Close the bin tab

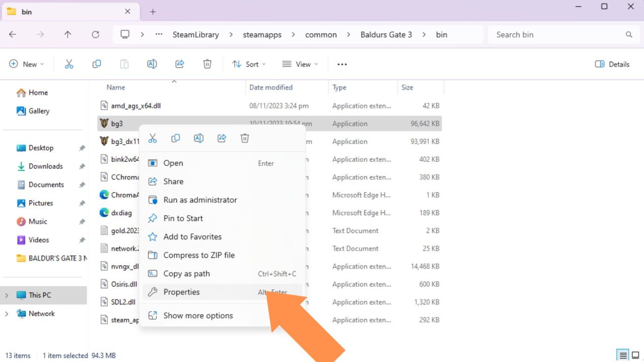click(127, 12)
